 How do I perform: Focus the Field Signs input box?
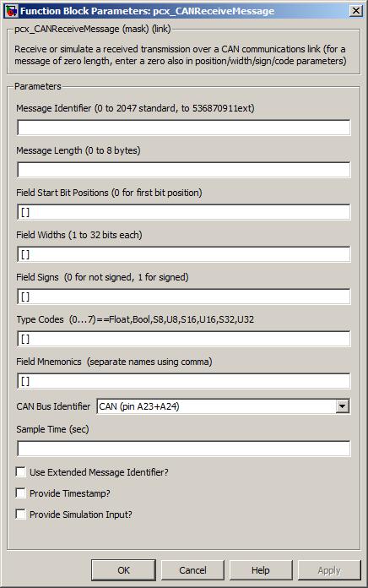184,297
